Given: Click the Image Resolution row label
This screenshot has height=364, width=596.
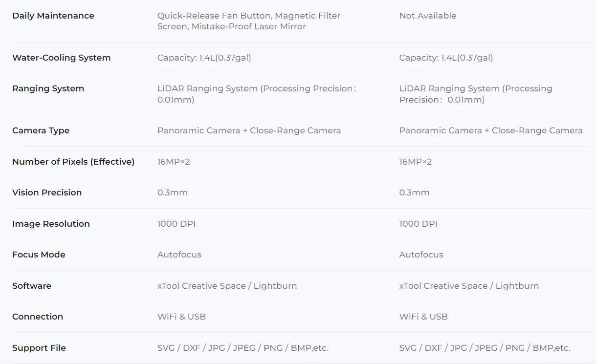Looking at the screenshot, I should [51, 224].
